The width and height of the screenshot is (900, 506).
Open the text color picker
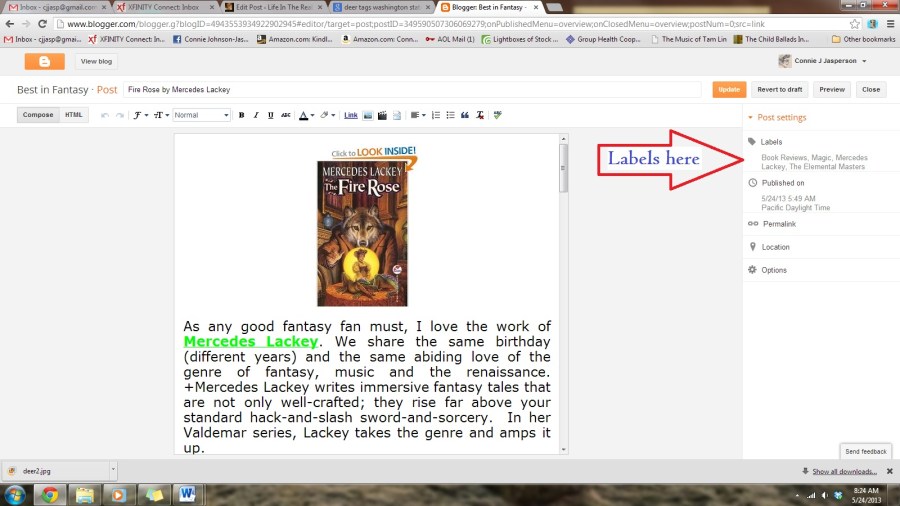304,115
